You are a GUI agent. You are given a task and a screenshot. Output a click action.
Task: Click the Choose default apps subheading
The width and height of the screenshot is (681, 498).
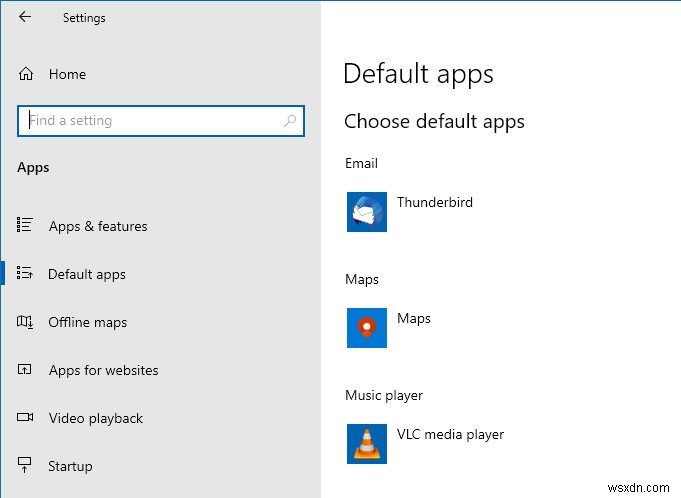tap(434, 122)
